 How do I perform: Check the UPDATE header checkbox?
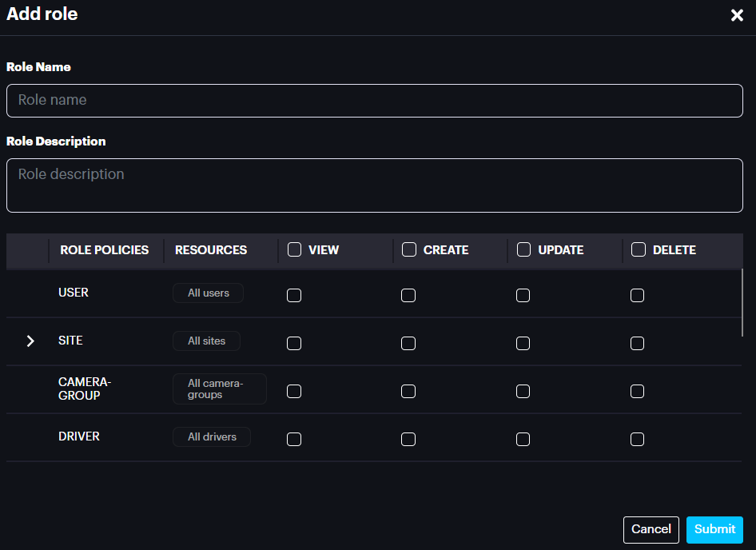tap(523, 249)
